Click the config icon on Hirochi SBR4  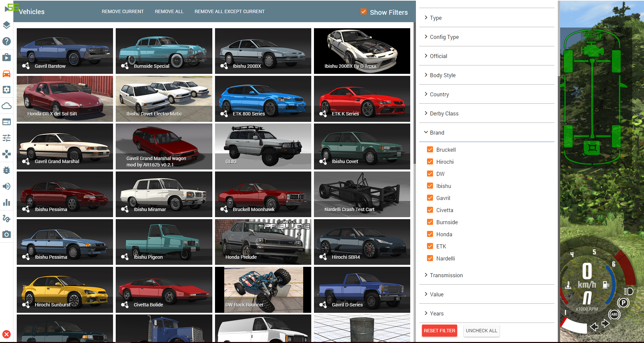click(x=323, y=257)
